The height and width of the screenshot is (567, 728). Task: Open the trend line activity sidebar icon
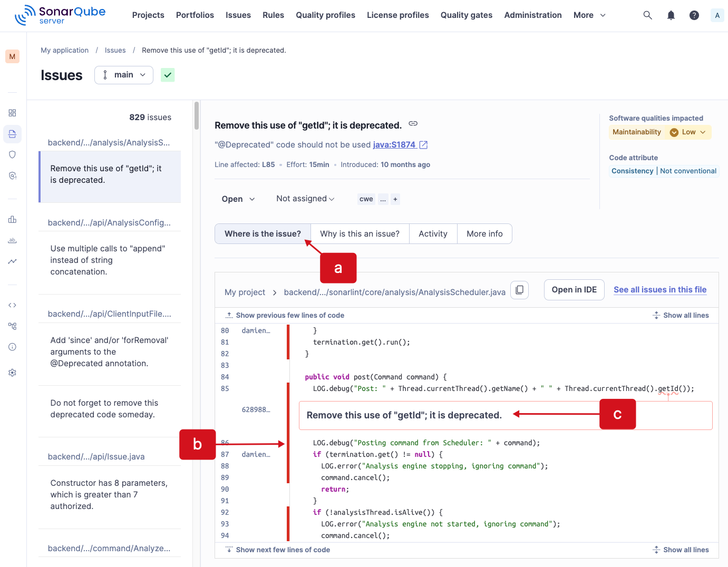click(x=12, y=261)
